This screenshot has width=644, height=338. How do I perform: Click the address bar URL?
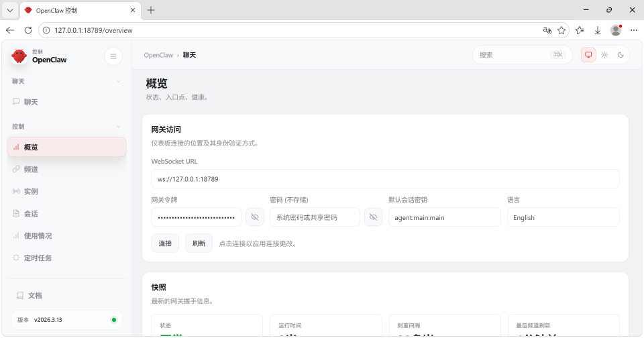point(94,30)
